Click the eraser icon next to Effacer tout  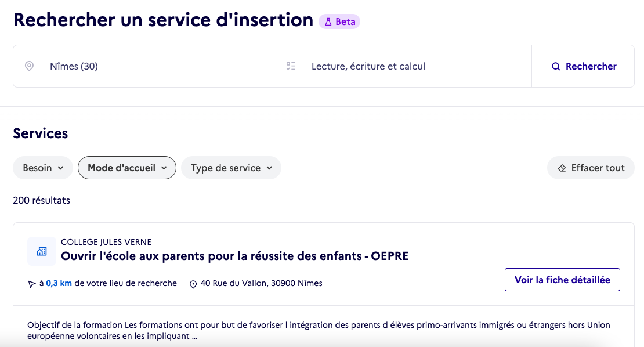tap(562, 168)
